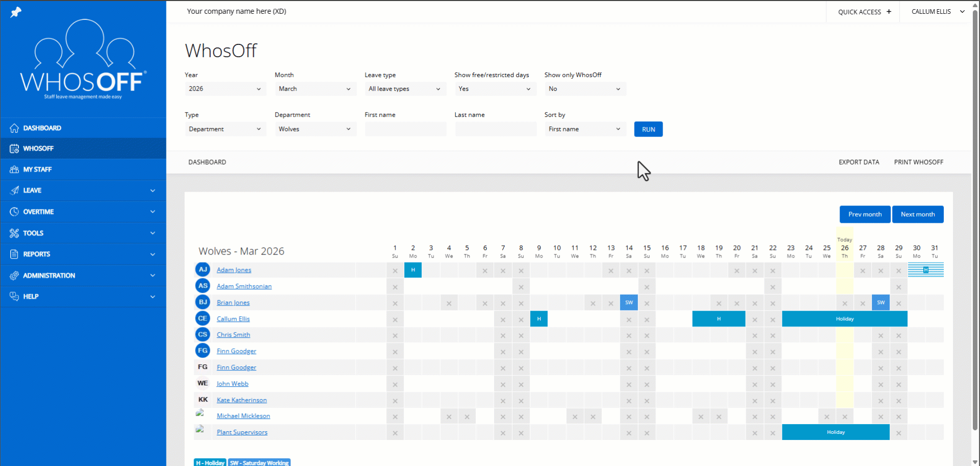Open the Sort by dropdown
This screenshot has height=466, width=980.
584,129
